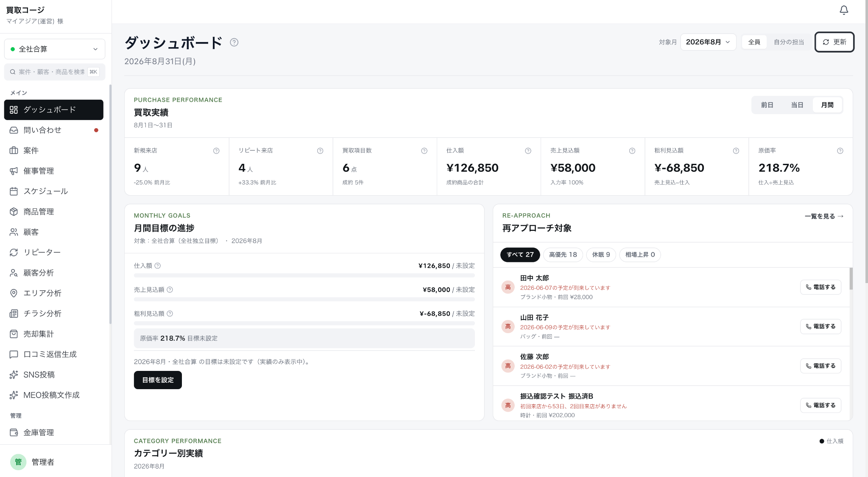This screenshot has height=477, width=868.
Task: Open 顧客 people icon
Action: pyautogui.click(x=14, y=232)
